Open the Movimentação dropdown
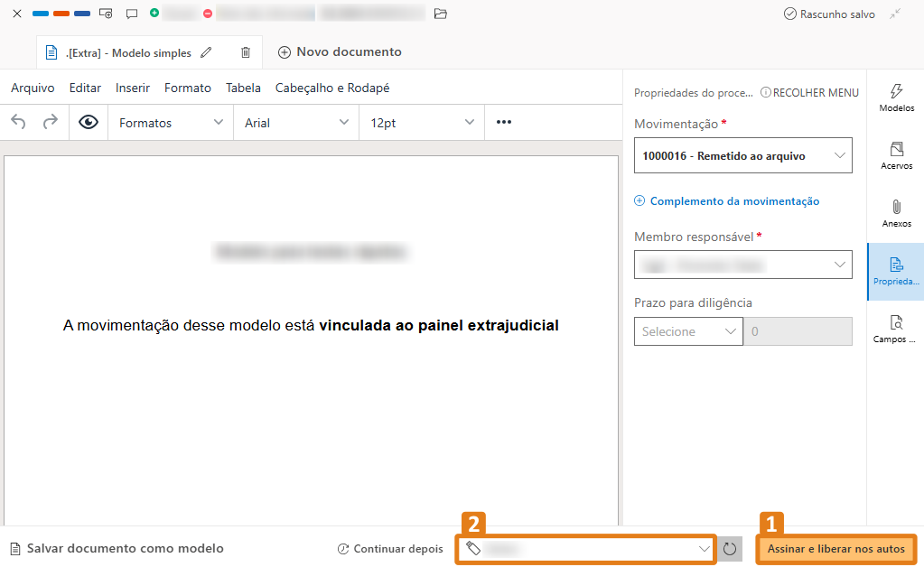This screenshot has height=567, width=924. 742,154
